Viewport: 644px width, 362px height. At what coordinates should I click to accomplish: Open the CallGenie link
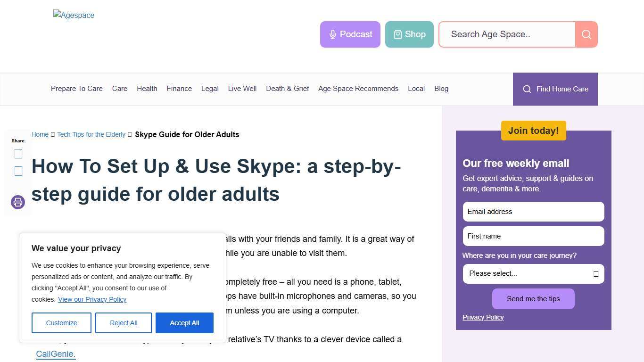coord(55,354)
